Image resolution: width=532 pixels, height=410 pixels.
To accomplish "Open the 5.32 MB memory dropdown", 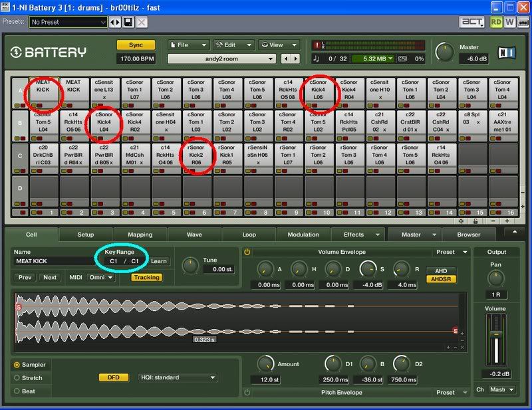I will (x=373, y=58).
